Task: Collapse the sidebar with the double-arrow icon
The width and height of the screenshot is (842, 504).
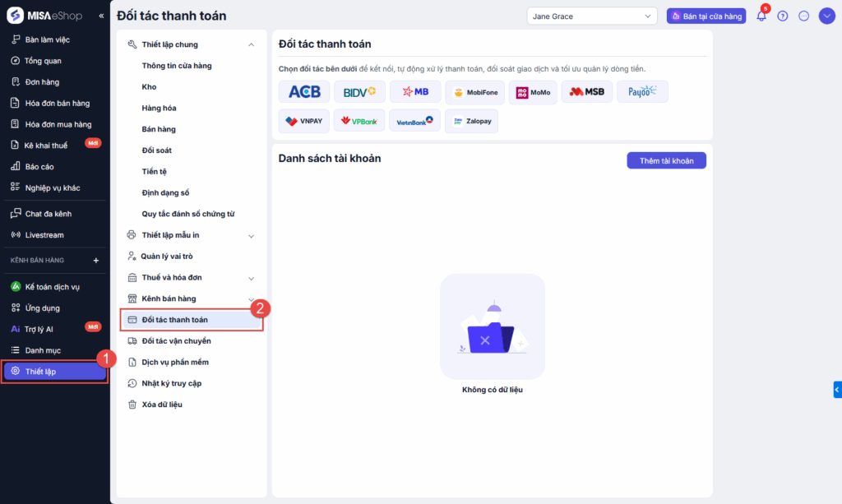Action: (101, 16)
